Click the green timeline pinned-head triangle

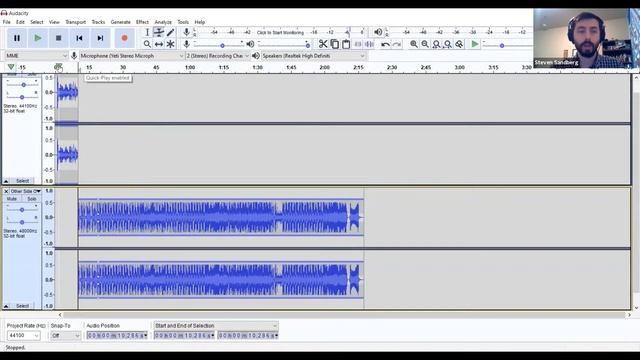click(x=11, y=67)
